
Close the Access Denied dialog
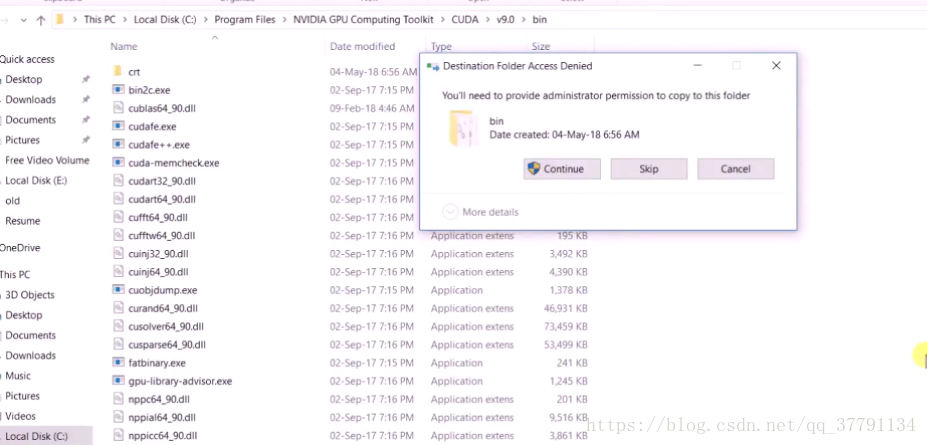pyautogui.click(x=776, y=66)
